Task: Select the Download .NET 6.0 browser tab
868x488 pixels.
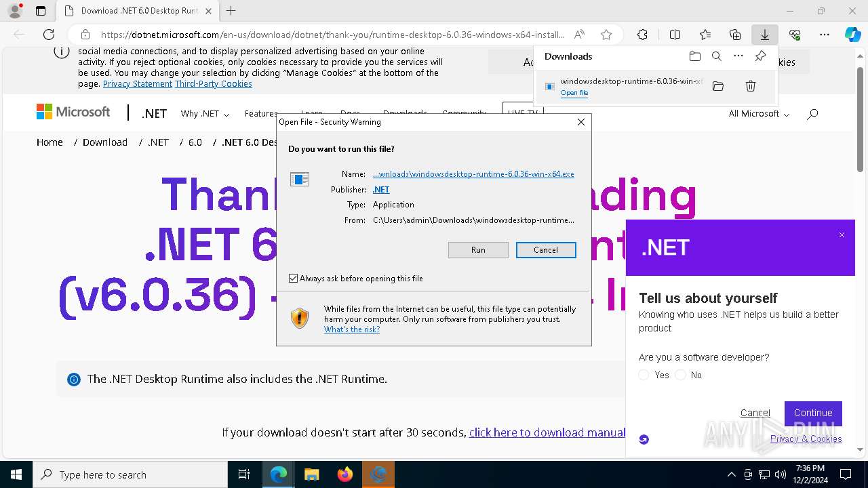Action: 139,11
